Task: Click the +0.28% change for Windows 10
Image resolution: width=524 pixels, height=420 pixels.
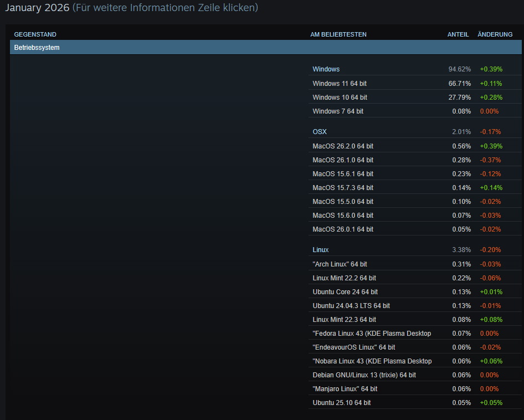Action: click(491, 98)
